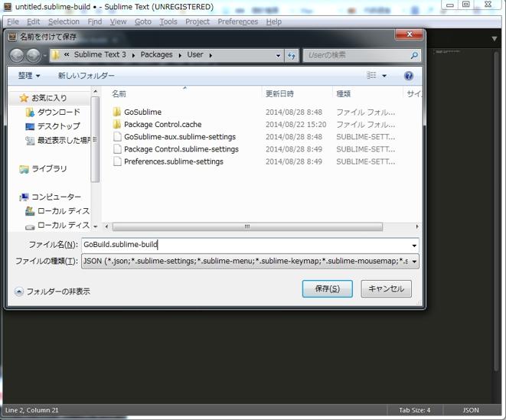Viewport: 506px width, 420px height.
Task: Click the horizontal scrollbar in file list
Action: 247,226
